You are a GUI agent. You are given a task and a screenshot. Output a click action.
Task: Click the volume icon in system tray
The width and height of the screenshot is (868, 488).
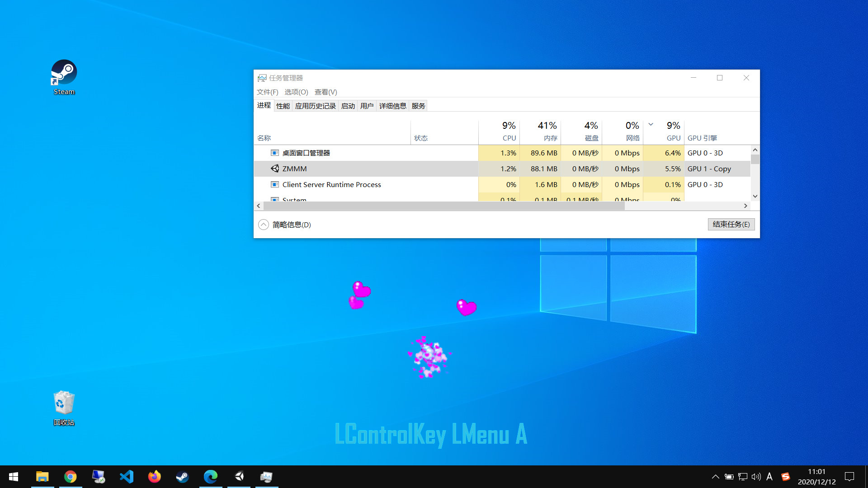756,476
